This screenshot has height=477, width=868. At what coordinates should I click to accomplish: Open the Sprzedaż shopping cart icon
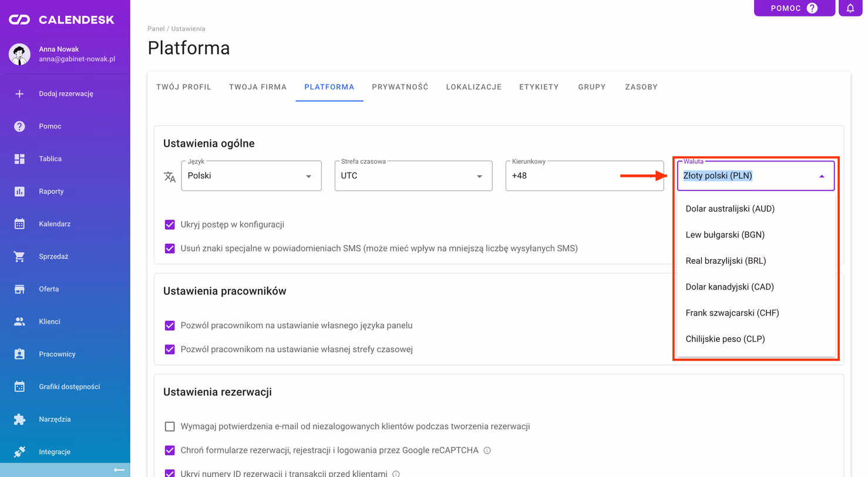coord(19,257)
